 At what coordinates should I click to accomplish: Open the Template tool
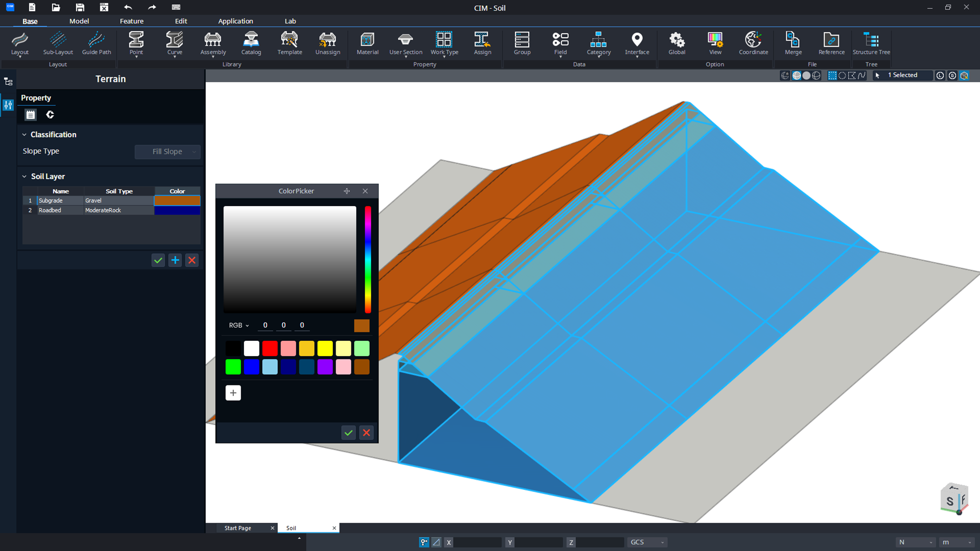tap(290, 44)
